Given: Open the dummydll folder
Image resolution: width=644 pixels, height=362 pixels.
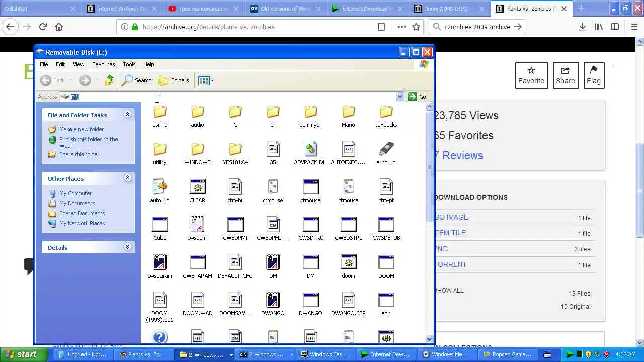Looking at the screenshot, I should 310,117.
